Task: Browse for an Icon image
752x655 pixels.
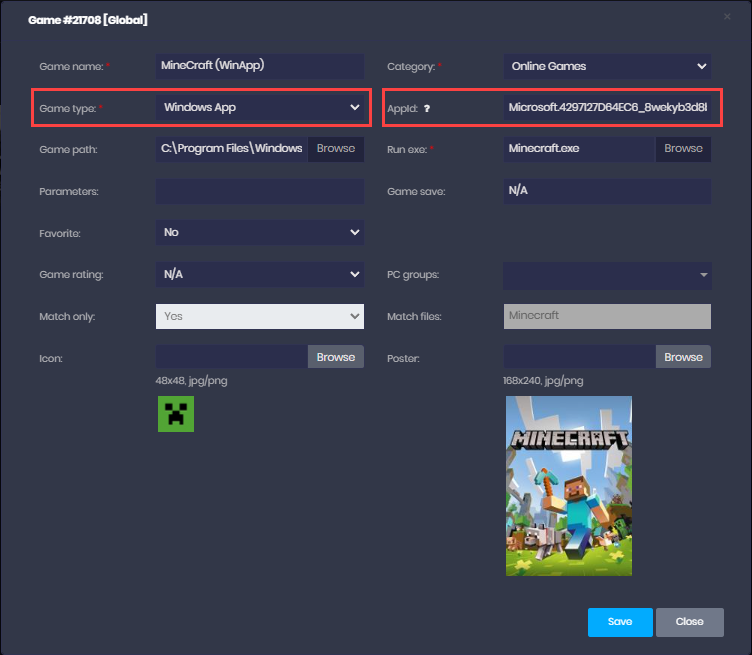Action: point(335,357)
